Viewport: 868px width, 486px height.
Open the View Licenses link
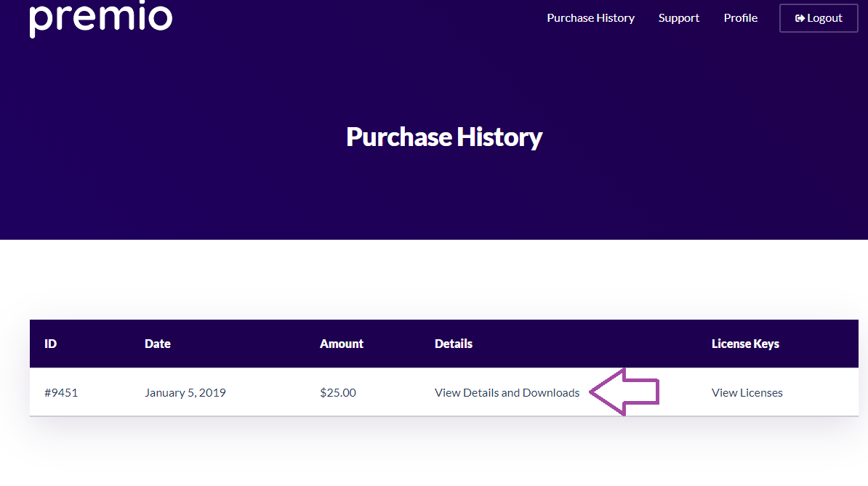747,392
